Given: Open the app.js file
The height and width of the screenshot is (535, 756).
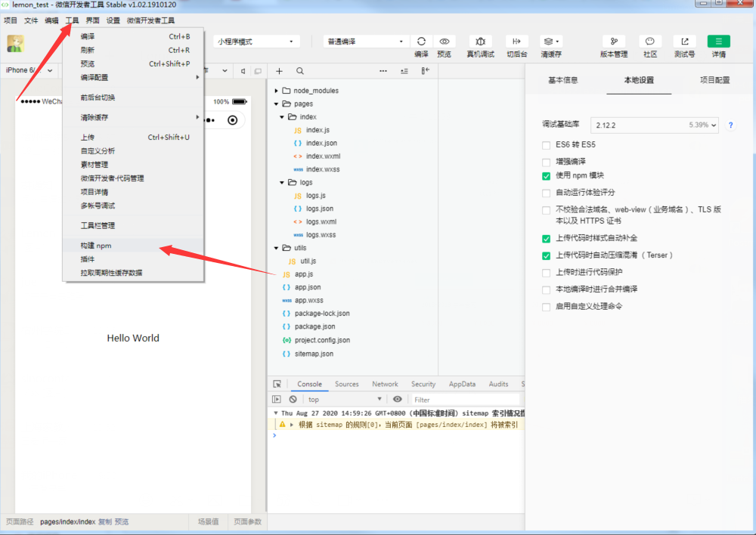Looking at the screenshot, I should (x=304, y=274).
